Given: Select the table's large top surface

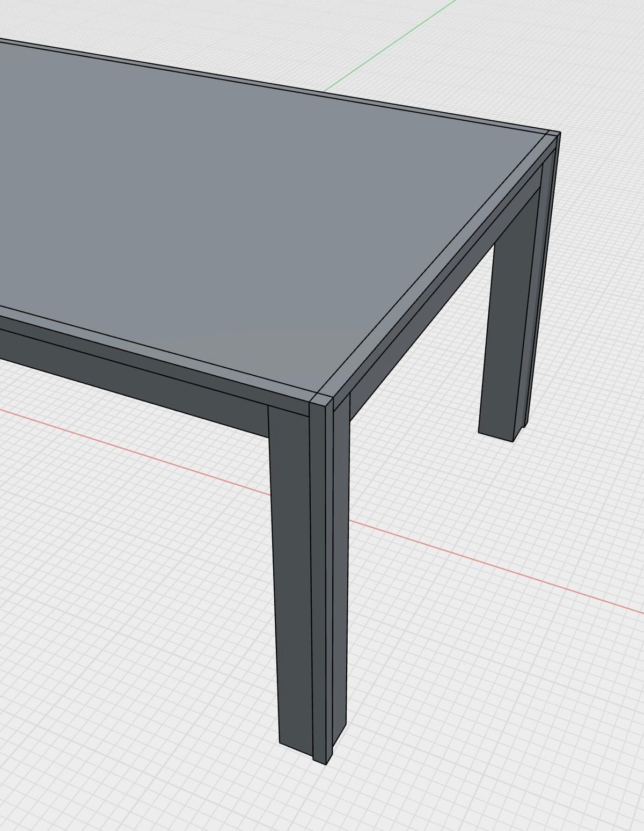Looking at the screenshot, I should click(x=258, y=215).
